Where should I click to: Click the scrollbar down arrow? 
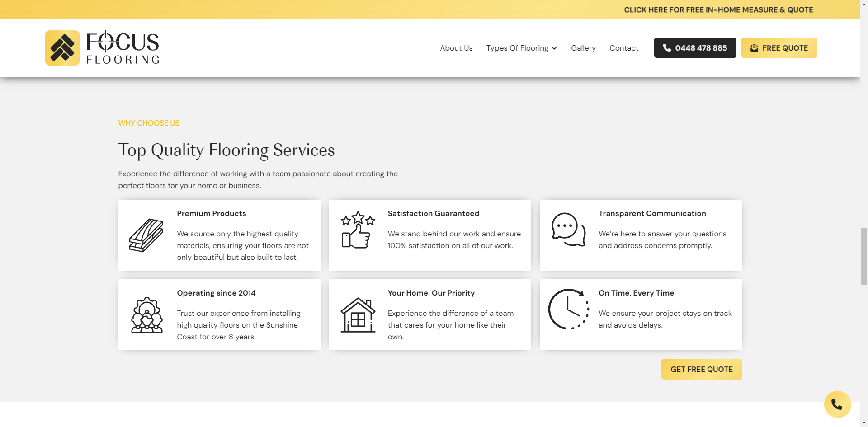pyautogui.click(x=864, y=423)
